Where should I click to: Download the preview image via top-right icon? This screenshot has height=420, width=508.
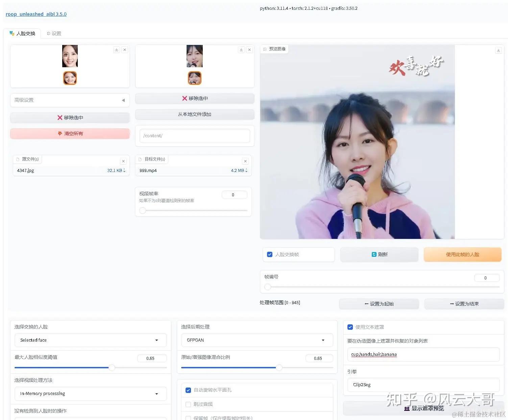coord(498,50)
